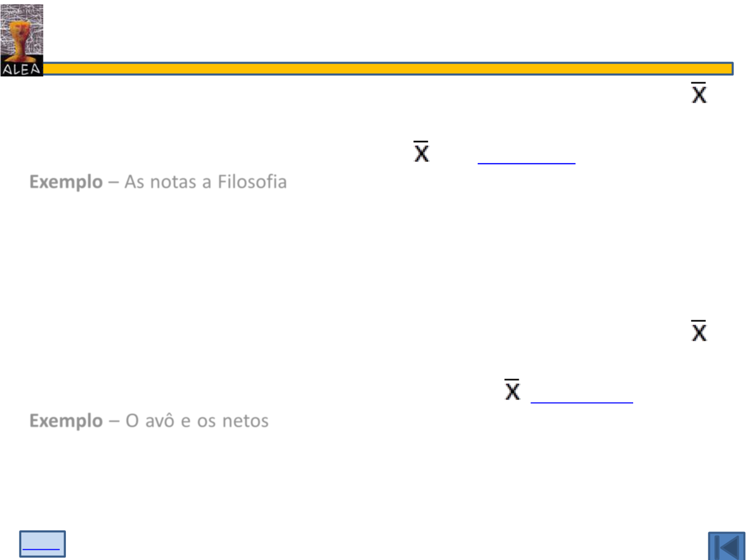Select the heading 'Exemplo – O avô e os netos'
The image size is (747, 560).
pyautogui.click(x=149, y=421)
